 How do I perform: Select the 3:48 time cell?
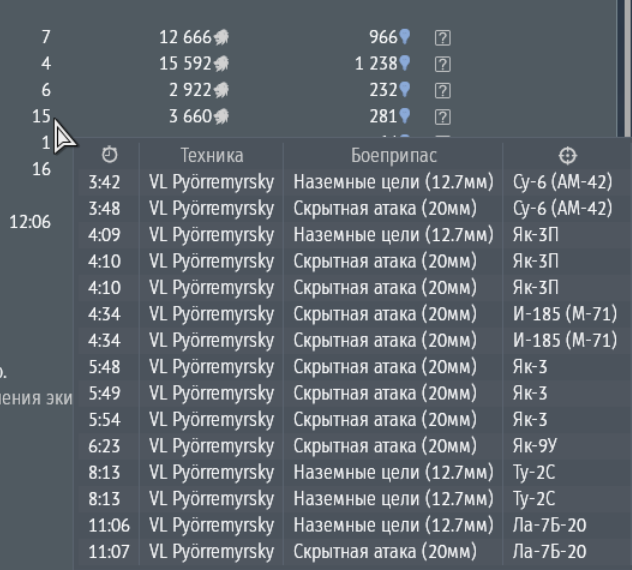coord(104,209)
